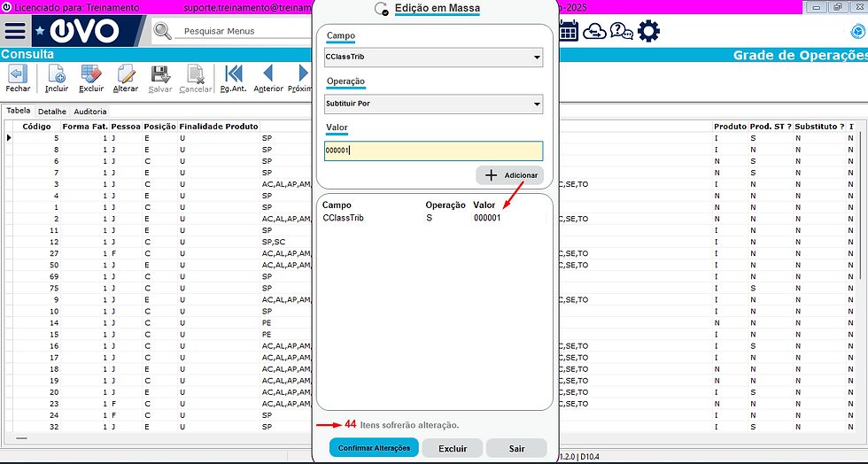Click Confirmar Alterações button
The height and width of the screenshot is (464, 868).
click(x=374, y=448)
